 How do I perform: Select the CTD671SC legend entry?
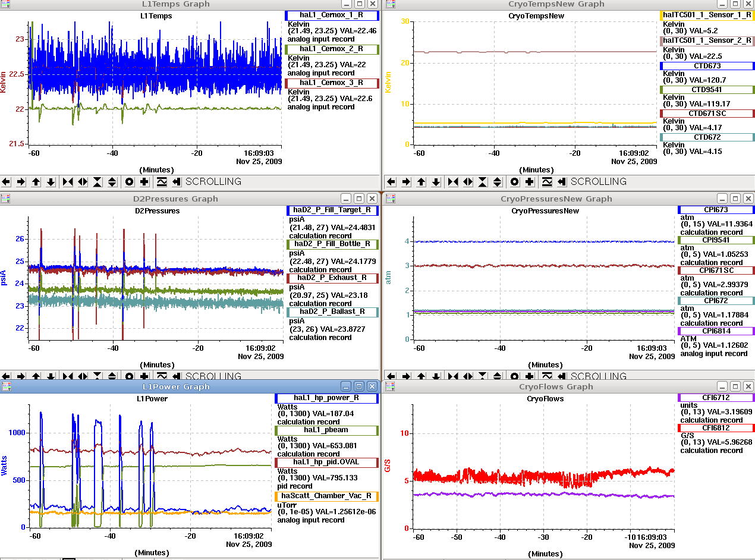coord(707,113)
